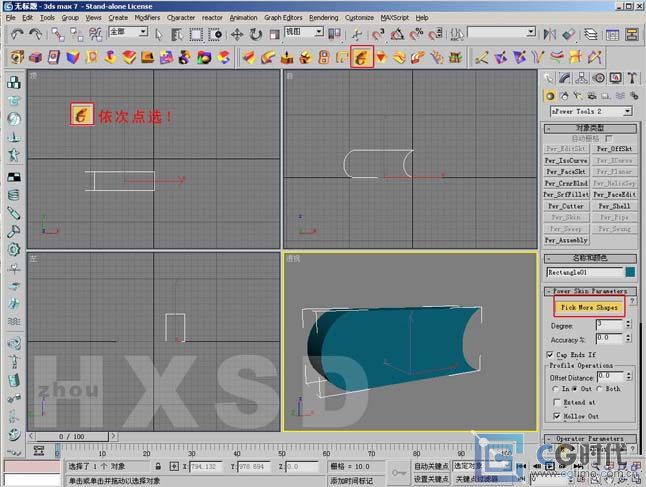Click the Mirror tool in the main toolbar
646x487 pixels.
pos(550,35)
